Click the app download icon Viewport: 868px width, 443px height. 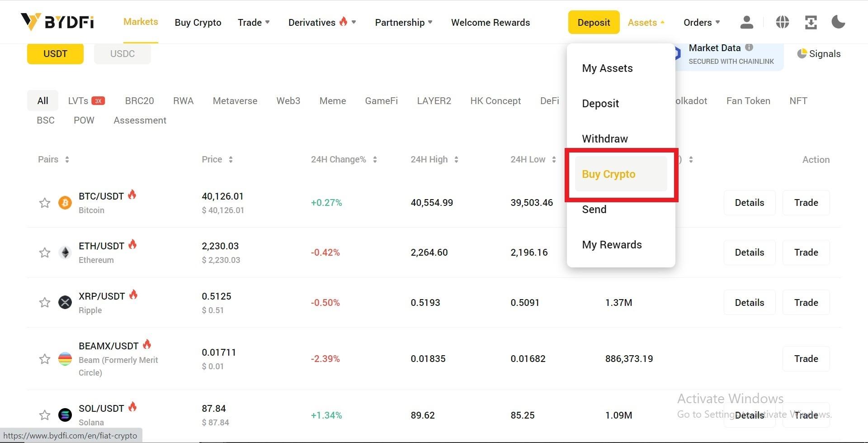tap(811, 22)
